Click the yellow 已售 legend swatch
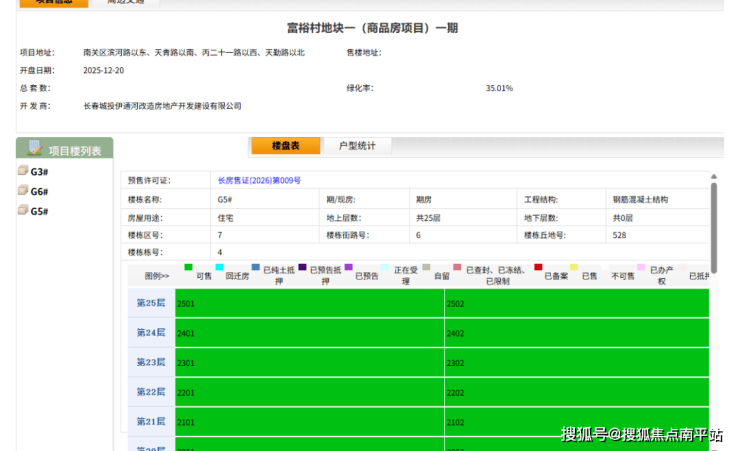The height and width of the screenshot is (451, 740). click(x=574, y=268)
